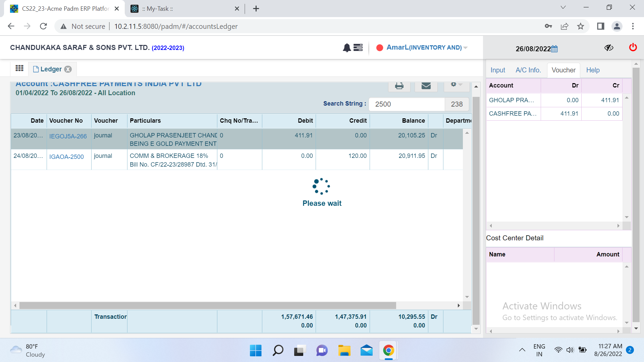
Task: Go back using browser back arrow
Action: pos(11,26)
